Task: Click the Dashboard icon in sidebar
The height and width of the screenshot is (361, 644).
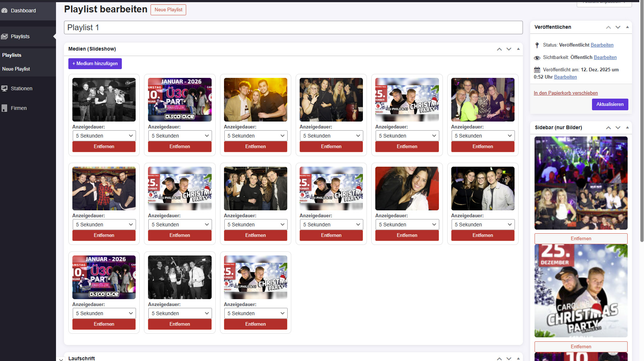Action: (4, 11)
